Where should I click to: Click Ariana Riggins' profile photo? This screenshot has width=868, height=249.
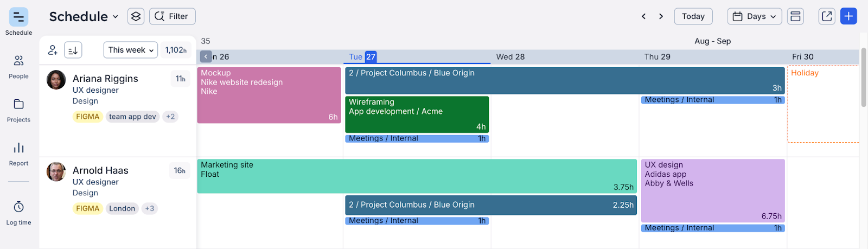(56, 80)
